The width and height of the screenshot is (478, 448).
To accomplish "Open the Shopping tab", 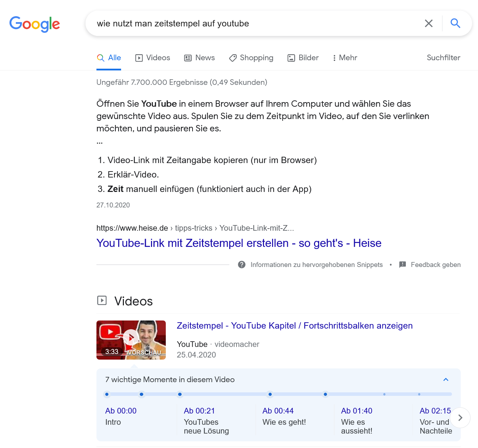I will 251,58.
